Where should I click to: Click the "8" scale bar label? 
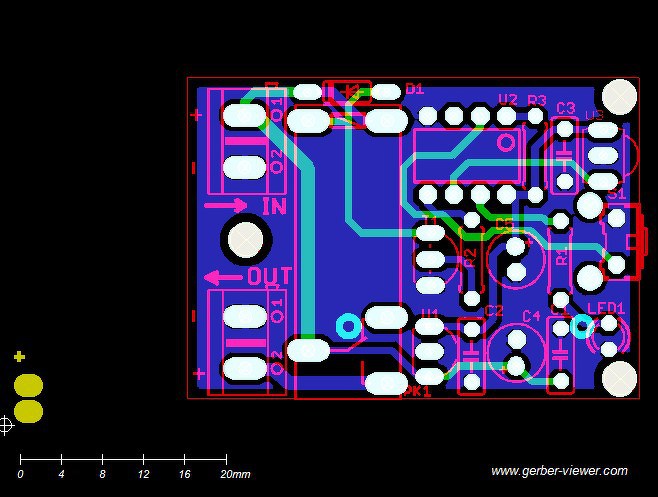point(102,474)
